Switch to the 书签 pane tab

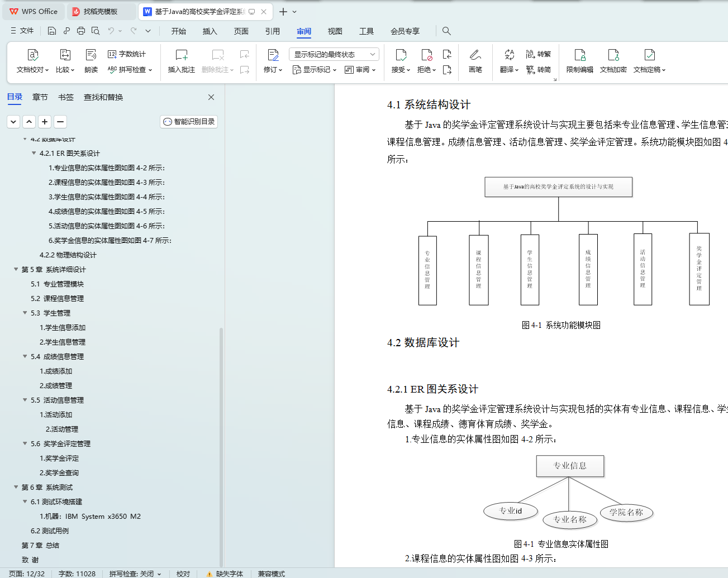(x=66, y=97)
